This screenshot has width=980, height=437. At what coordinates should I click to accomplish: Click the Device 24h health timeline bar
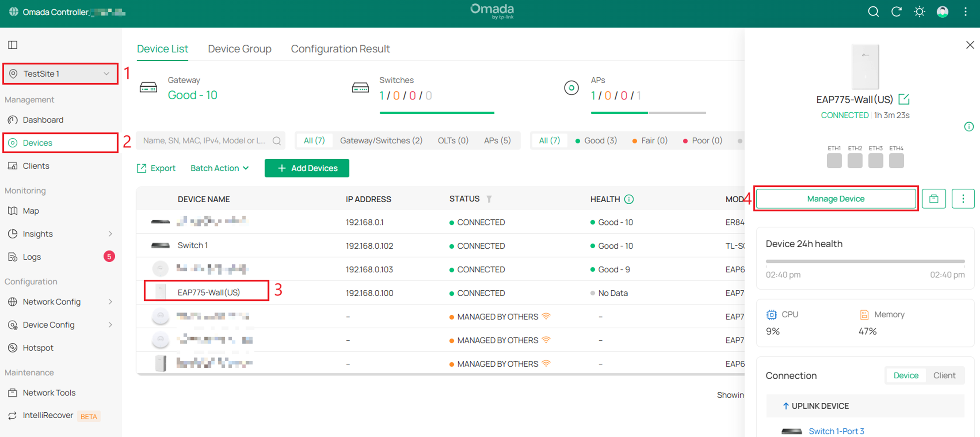coord(865,262)
